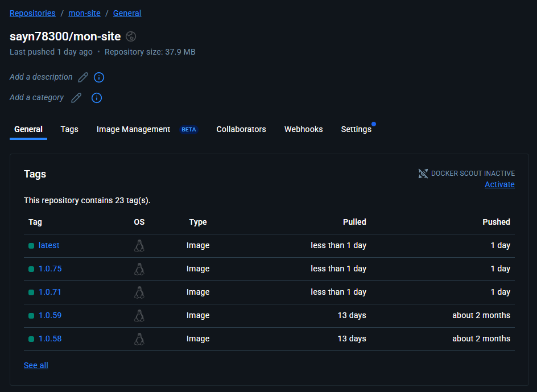Click the Docker Scout inactive icon
Screen dimensions: 537x392
(x=423, y=174)
